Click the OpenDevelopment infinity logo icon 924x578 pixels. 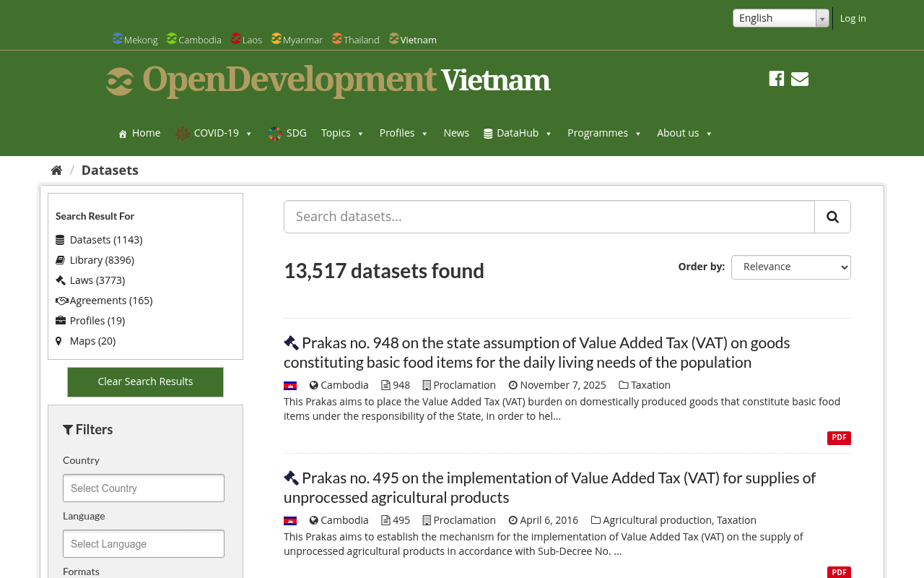pos(120,81)
